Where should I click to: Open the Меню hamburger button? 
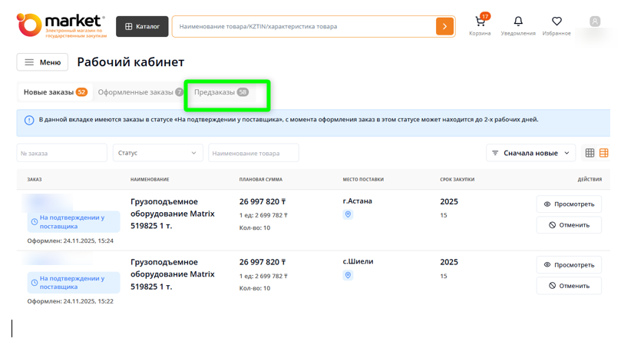point(42,62)
